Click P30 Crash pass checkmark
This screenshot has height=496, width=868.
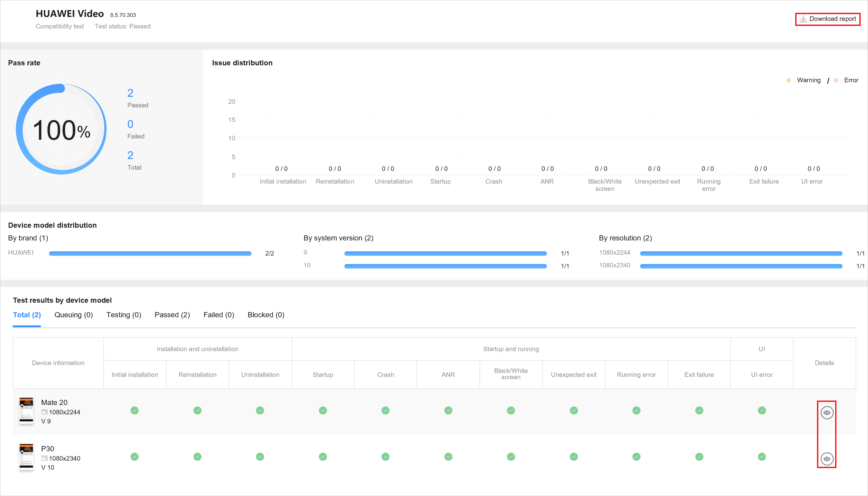click(385, 456)
